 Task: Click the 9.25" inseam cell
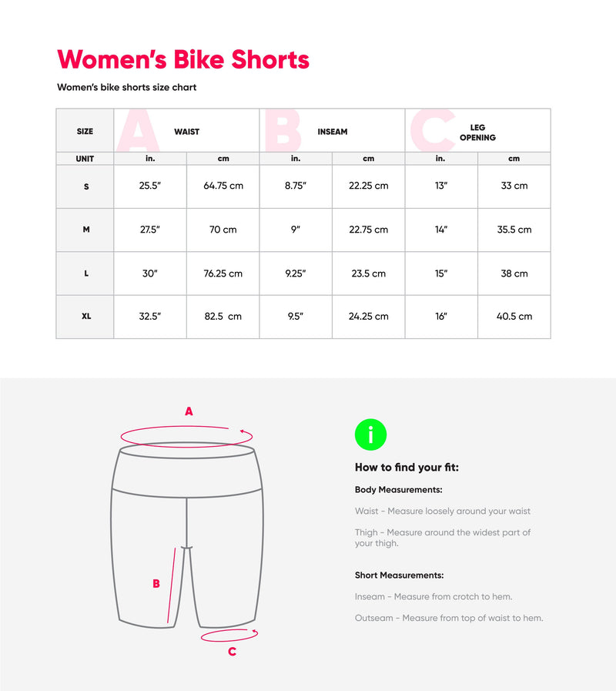[x=296, y=273]
